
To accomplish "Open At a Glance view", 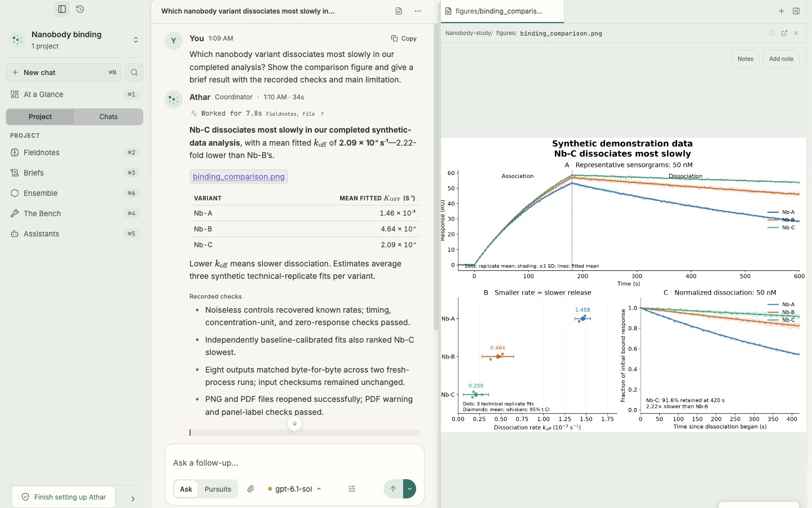I will tap(74, 94).
